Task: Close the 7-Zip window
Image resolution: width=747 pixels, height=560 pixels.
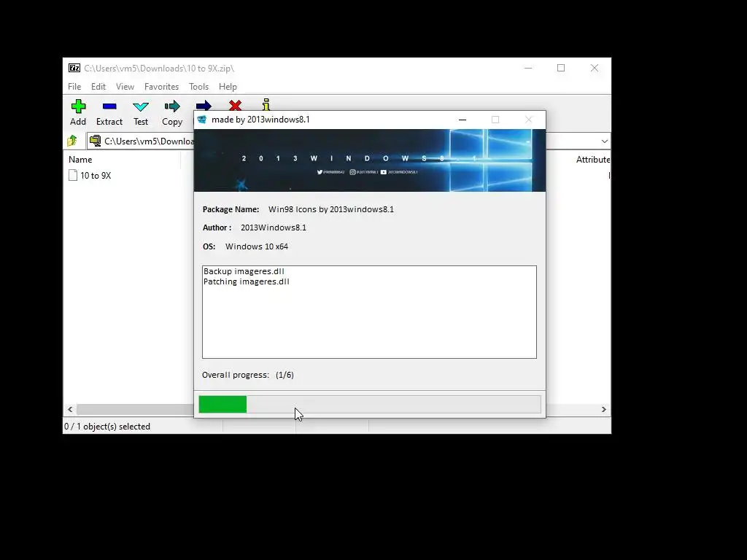Action: click(x=594, y=68)
